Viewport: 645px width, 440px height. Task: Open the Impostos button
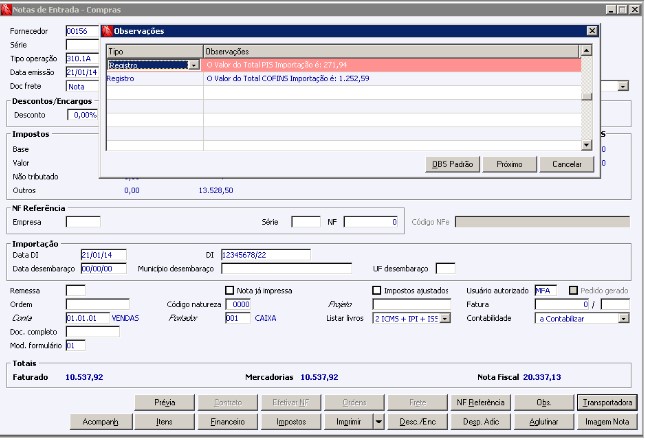[x=291, y=421]
